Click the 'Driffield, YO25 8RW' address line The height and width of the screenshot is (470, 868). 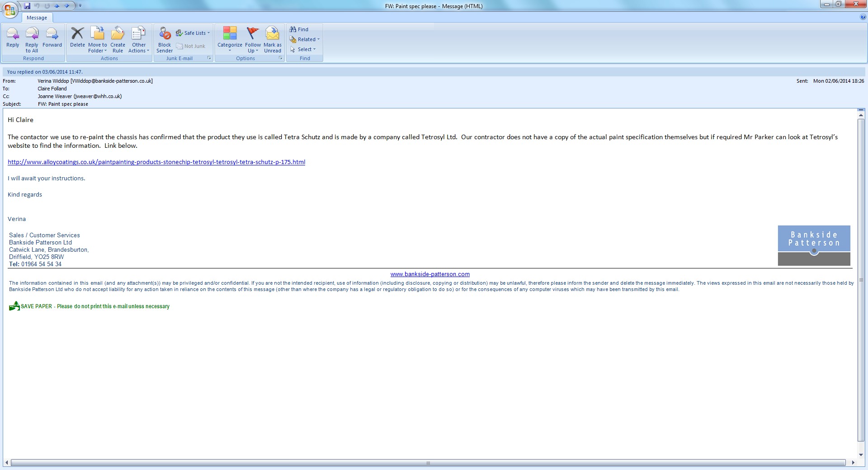[x=37, y=257]
